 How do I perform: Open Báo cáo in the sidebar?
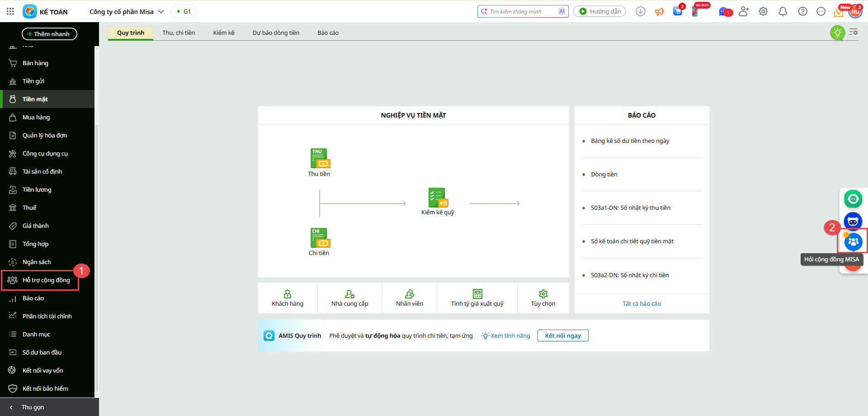click(47, 298)
